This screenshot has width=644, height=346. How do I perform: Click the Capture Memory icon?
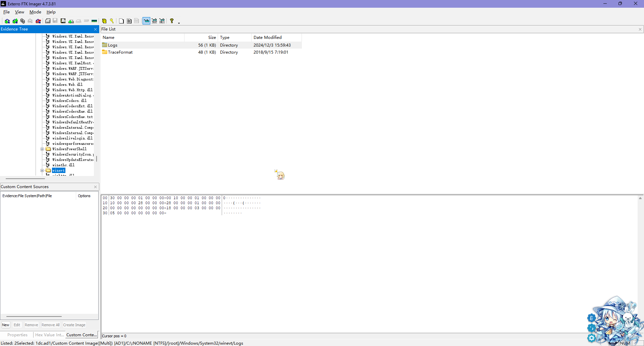coord(94,21)
